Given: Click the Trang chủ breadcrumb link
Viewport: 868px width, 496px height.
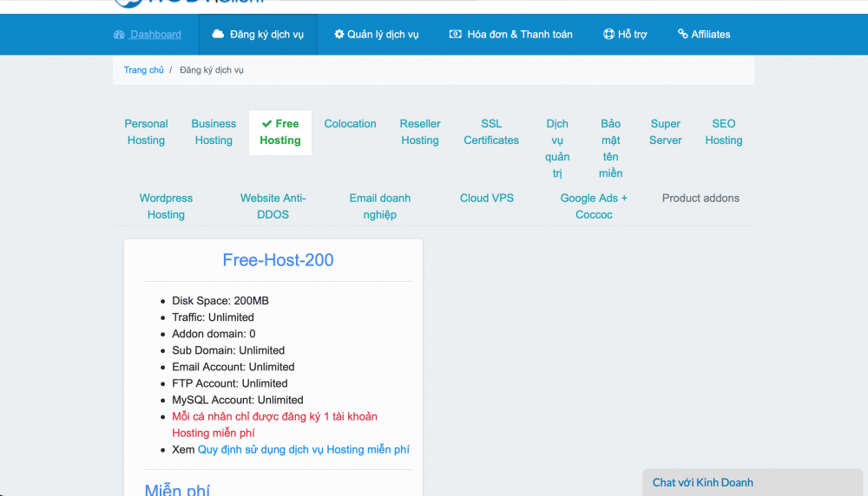Looking at the screenshot, I should [143, 70].
